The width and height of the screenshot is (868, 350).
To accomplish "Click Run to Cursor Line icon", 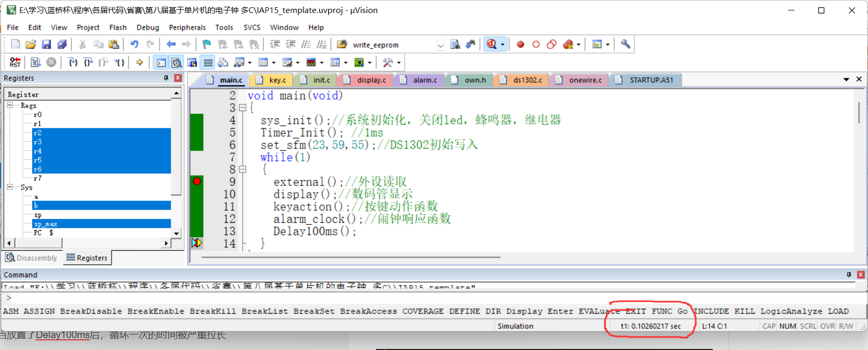I will 119,63.
